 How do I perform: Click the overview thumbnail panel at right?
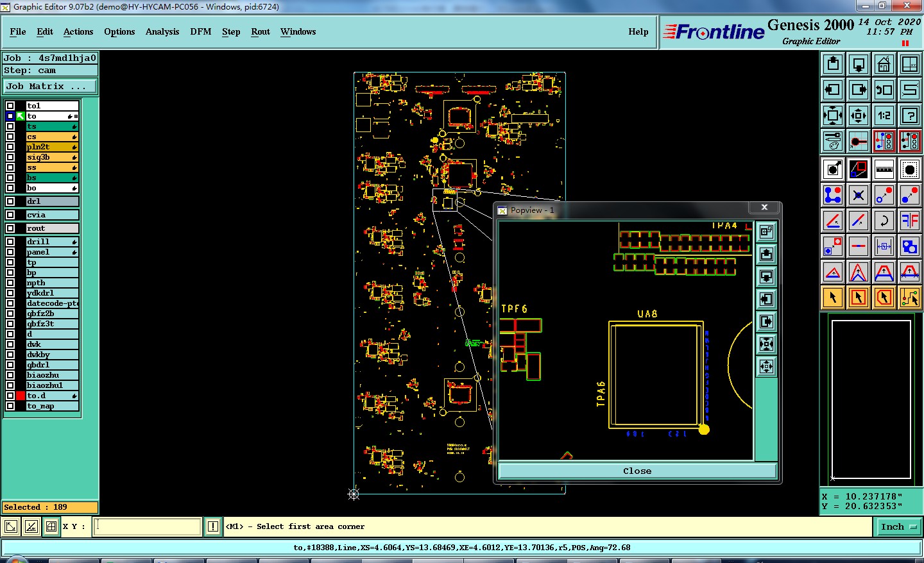(871, 400)
